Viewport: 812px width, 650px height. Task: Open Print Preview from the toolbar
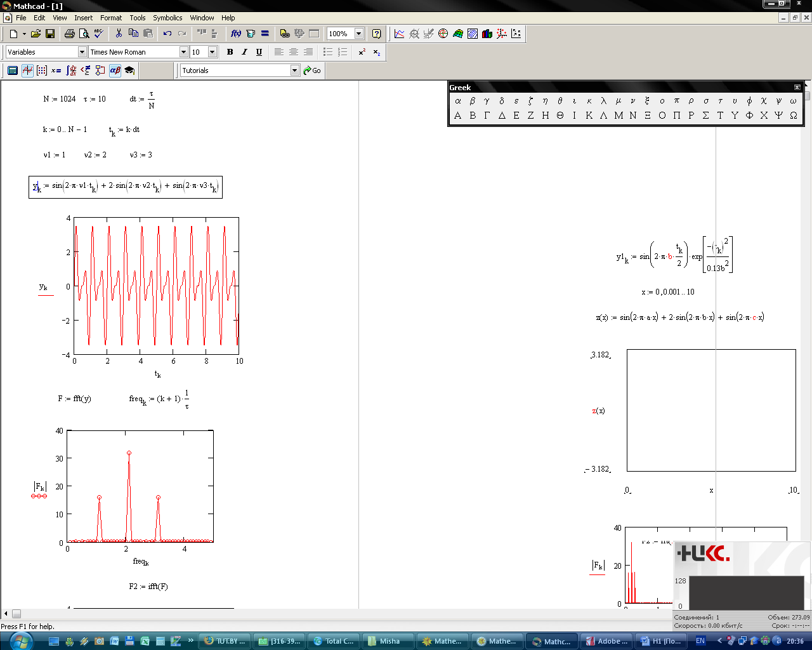point(84,34)
